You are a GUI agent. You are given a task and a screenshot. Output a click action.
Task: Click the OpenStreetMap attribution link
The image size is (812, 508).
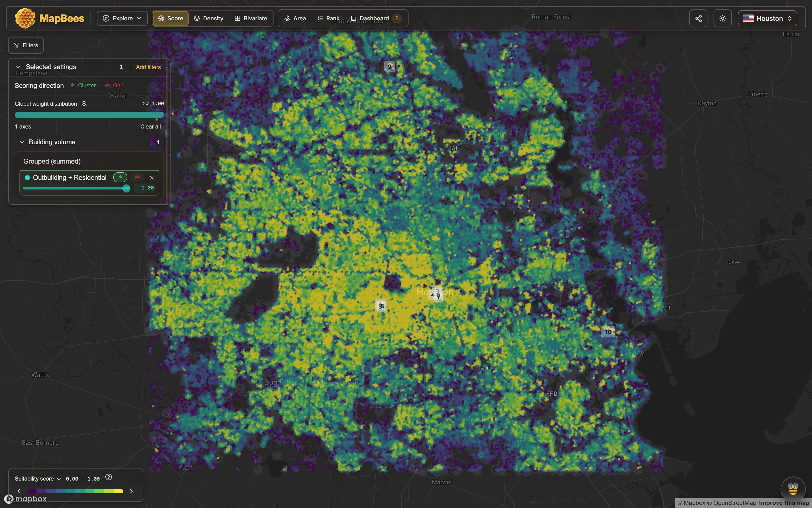pos(732,503)
